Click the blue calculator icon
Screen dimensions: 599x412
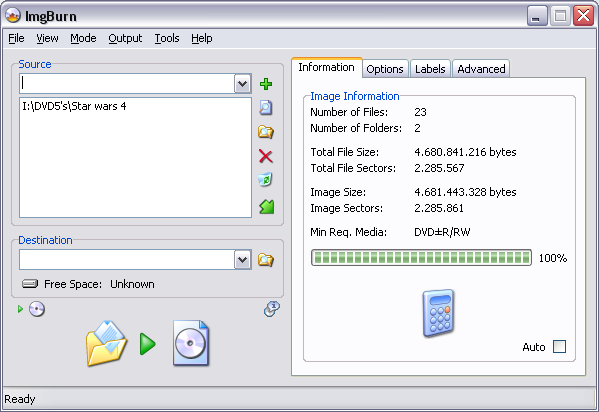438,313
